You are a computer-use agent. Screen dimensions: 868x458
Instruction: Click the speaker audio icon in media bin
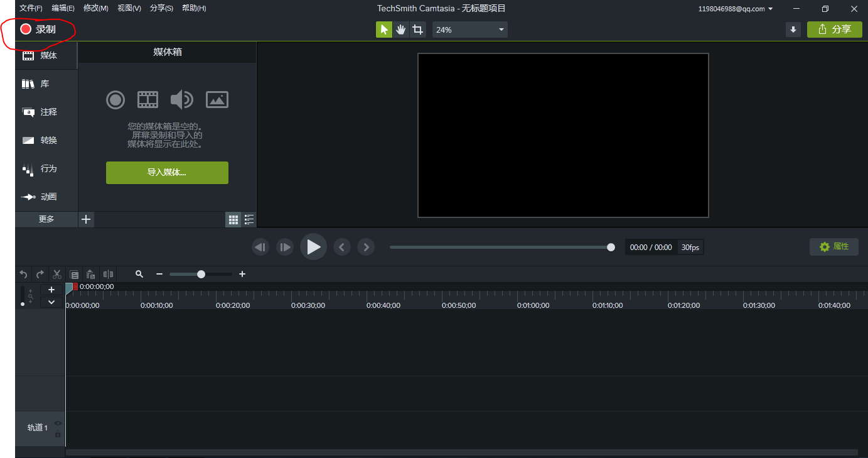[182, 99]
